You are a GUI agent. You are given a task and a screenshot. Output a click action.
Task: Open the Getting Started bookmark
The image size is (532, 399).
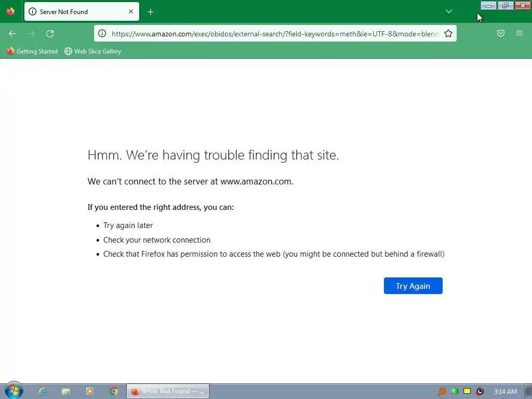click(x=32, y=51)
